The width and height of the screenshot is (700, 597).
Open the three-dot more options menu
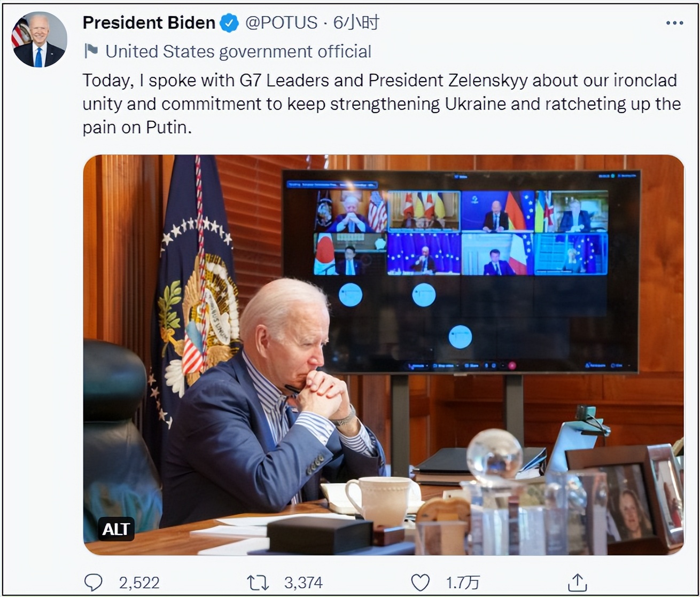[674, 23]
